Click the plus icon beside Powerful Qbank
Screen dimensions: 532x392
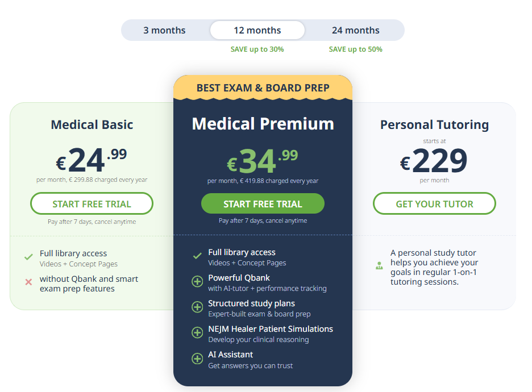[197, 281]
